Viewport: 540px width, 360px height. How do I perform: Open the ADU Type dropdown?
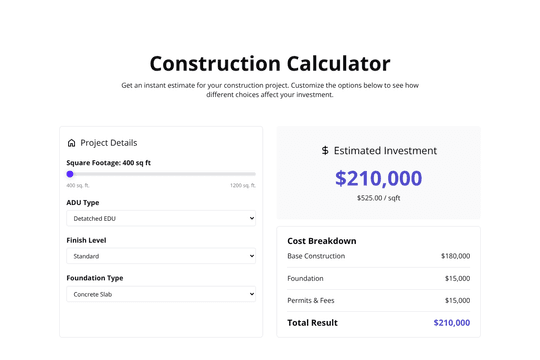161,218
